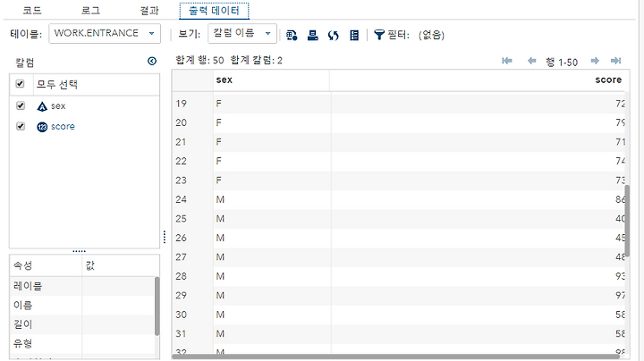Collapse the column panel with arrow icon
The height and width of the screenshot is (361, 644).
tap(152, 61)
